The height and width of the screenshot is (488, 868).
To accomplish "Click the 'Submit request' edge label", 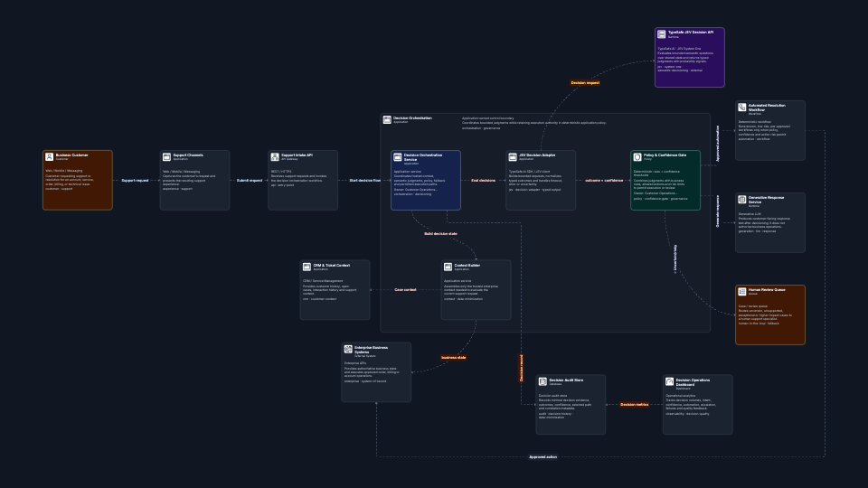I will [250, 181].
